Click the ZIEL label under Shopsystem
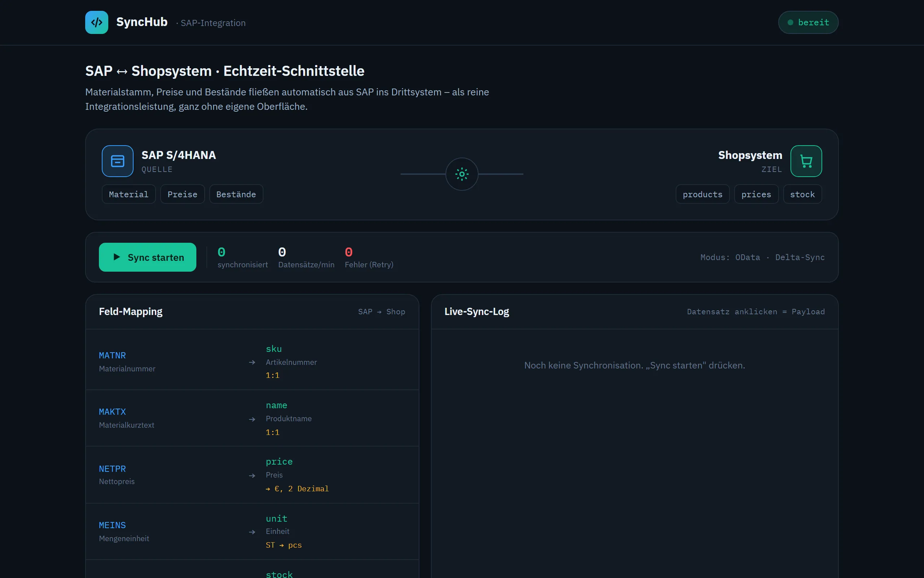Viewport: 924px width, 578px height. click(x=772, y=169)
